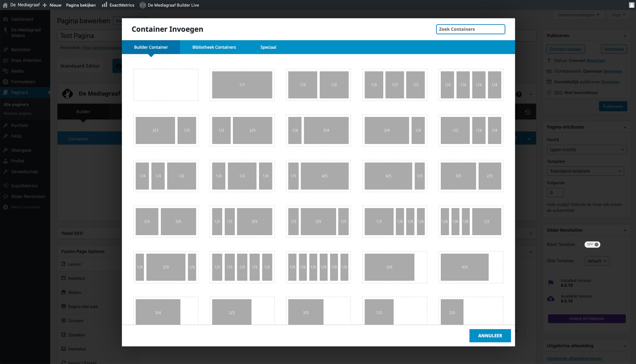Click the Zoek Containers search field
636x364 pixels.
470,29
